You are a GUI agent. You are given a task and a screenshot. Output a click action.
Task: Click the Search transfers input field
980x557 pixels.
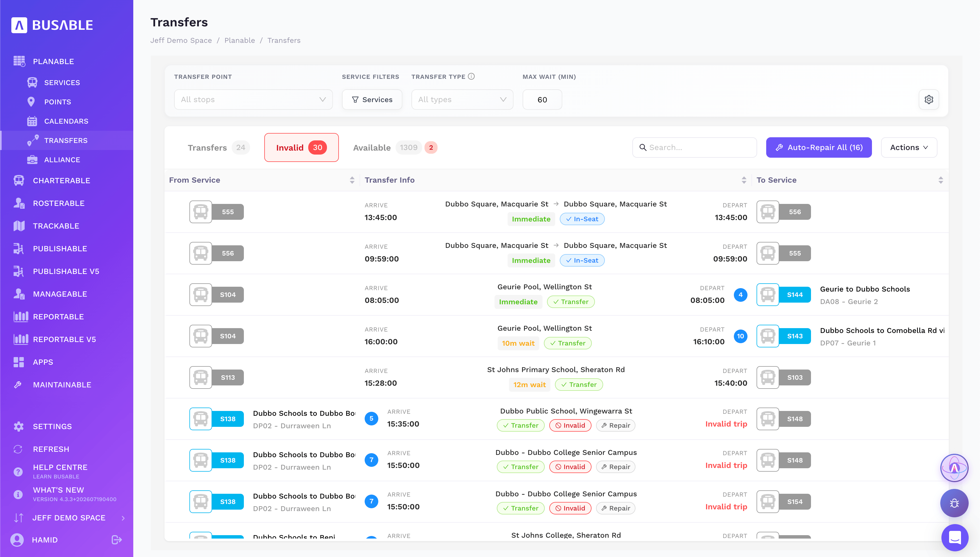click(x=694, y=147)
